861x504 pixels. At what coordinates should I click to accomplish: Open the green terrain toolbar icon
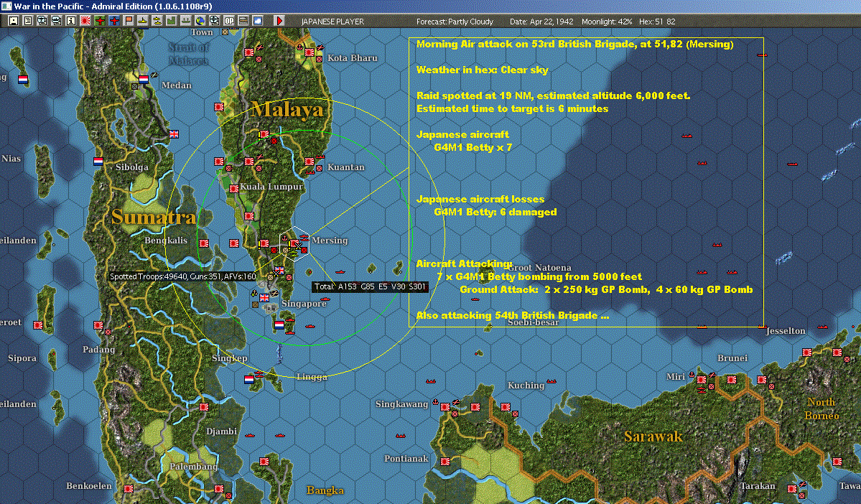pyautogui.click(x=171, y=21)
